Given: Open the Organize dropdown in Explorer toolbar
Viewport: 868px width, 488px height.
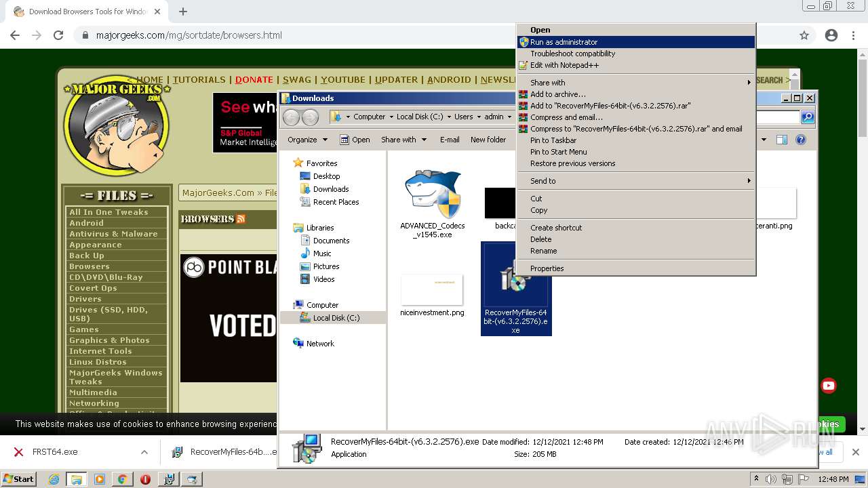Looking at the screenshot, I should 307,140.
